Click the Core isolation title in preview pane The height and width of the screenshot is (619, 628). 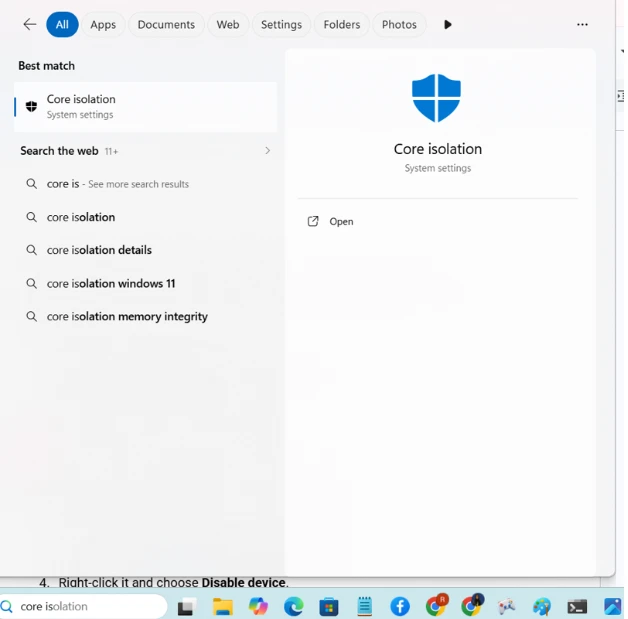438,149
